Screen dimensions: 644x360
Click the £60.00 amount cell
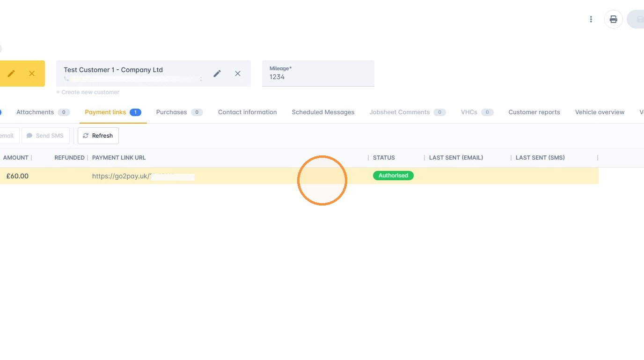coord(17,176)
